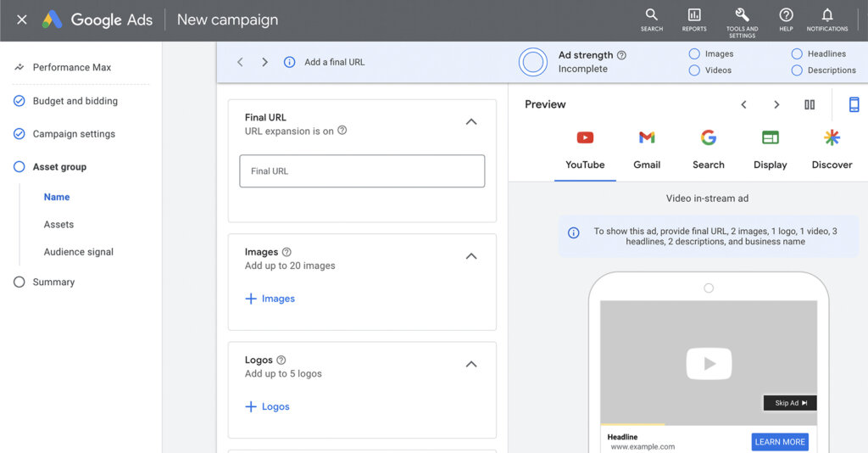Collapse the Logos section
The width and height of the screenshot is (868, 453).
pos(471,365)
